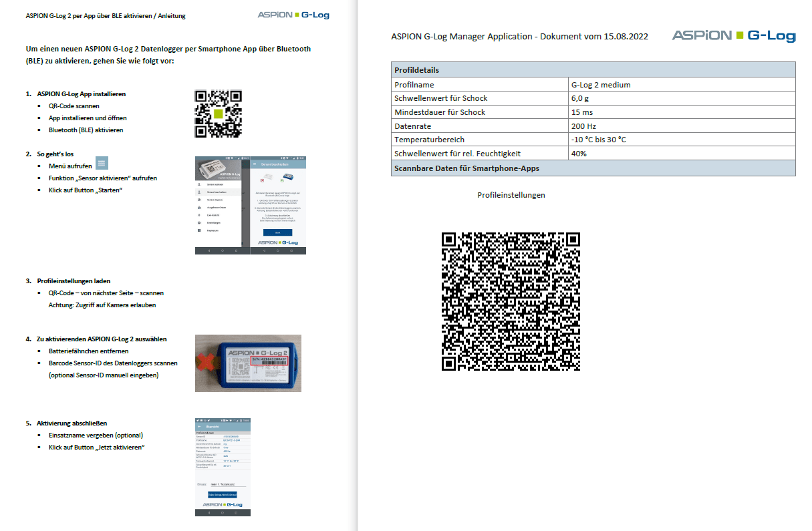Click the bullet "Batteriefähnchen entfernen"
The height and width of the screenshot is (531, 812).
tap(89, 351)
